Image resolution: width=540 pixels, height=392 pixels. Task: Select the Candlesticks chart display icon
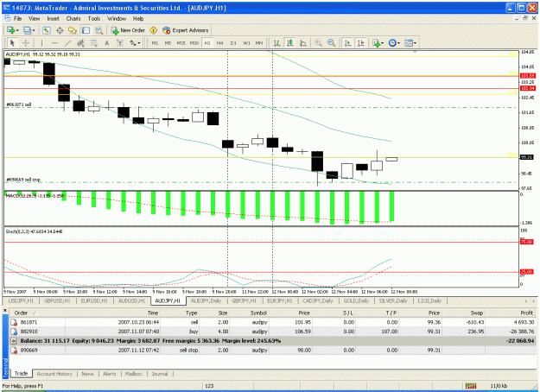click(x=290, y=43)
